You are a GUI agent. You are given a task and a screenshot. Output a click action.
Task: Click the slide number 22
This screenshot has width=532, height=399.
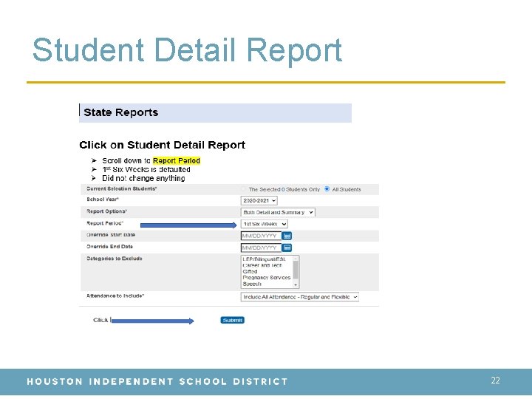pyautogui.click(x=495, y=381)
